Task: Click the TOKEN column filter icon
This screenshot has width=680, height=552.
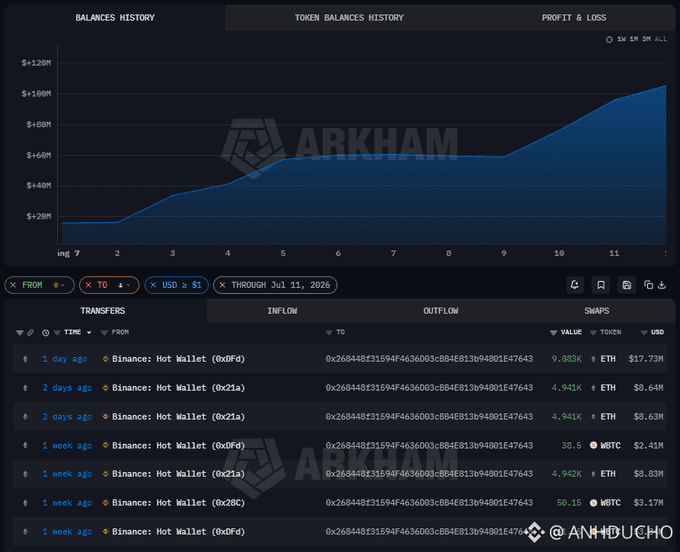Action: coord(593,333)
